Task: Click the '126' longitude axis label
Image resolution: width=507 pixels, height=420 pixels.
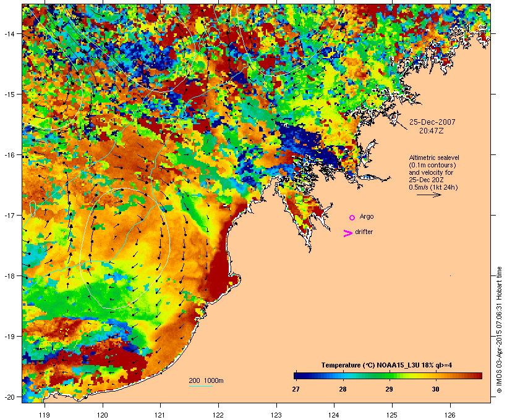Action: point(450,415)
